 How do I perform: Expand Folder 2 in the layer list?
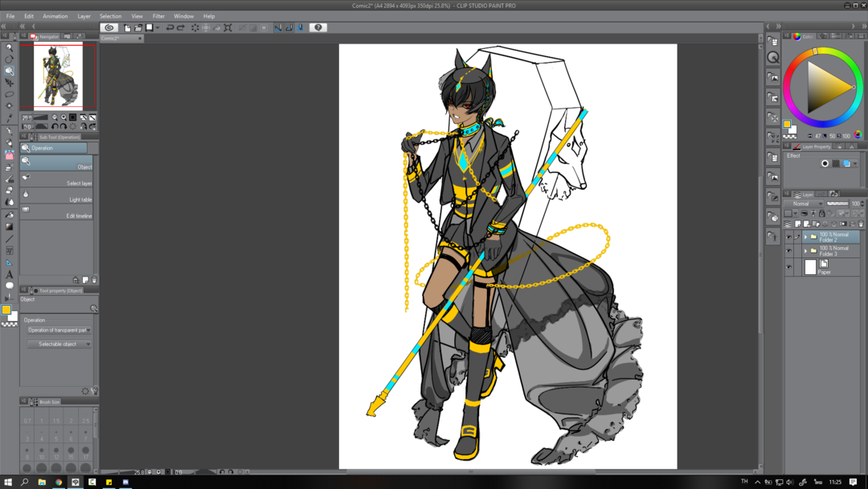tap(805, 237)
